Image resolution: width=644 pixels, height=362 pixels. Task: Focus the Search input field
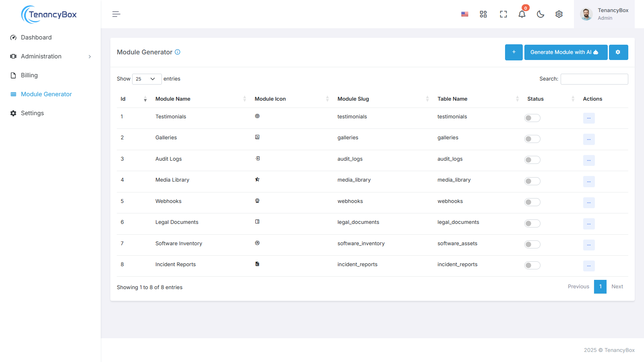594,79
